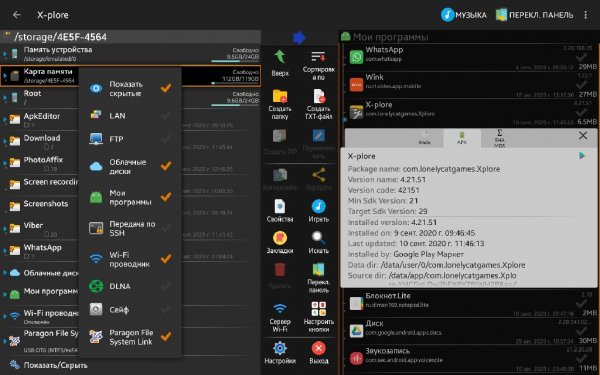Open the Мои программы panel header
Image resolution: width=600 pixels, height=375 pixels.
point(469,37)
